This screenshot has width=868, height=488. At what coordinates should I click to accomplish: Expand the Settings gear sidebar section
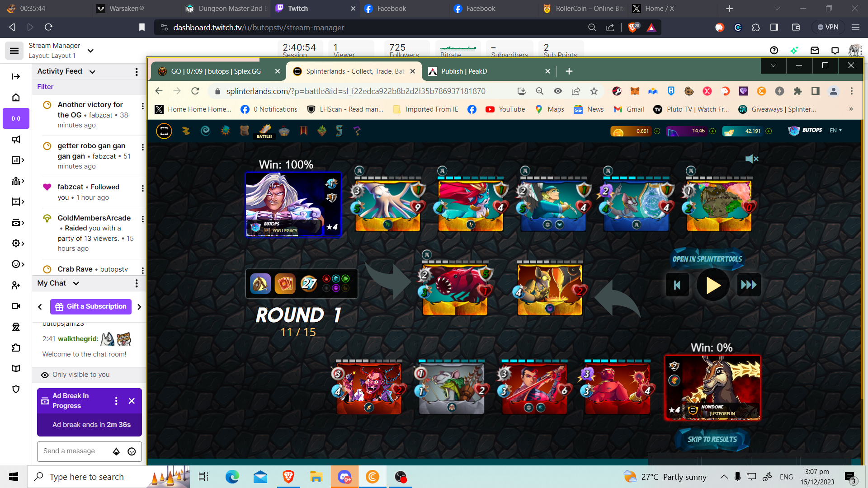pyautogui.click(x=17, y=244)
